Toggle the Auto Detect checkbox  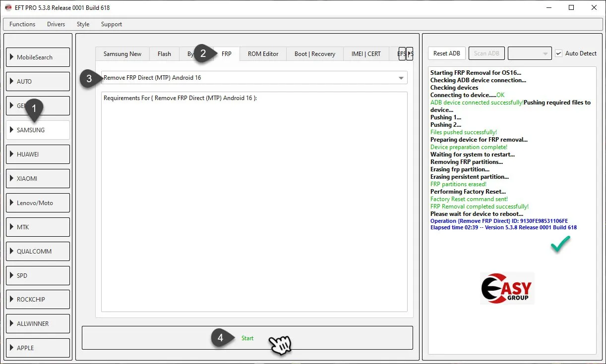click(559, 53)
